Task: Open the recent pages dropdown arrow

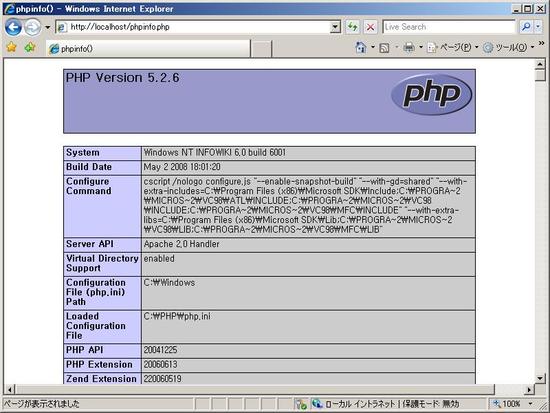Action: (47, 27)
